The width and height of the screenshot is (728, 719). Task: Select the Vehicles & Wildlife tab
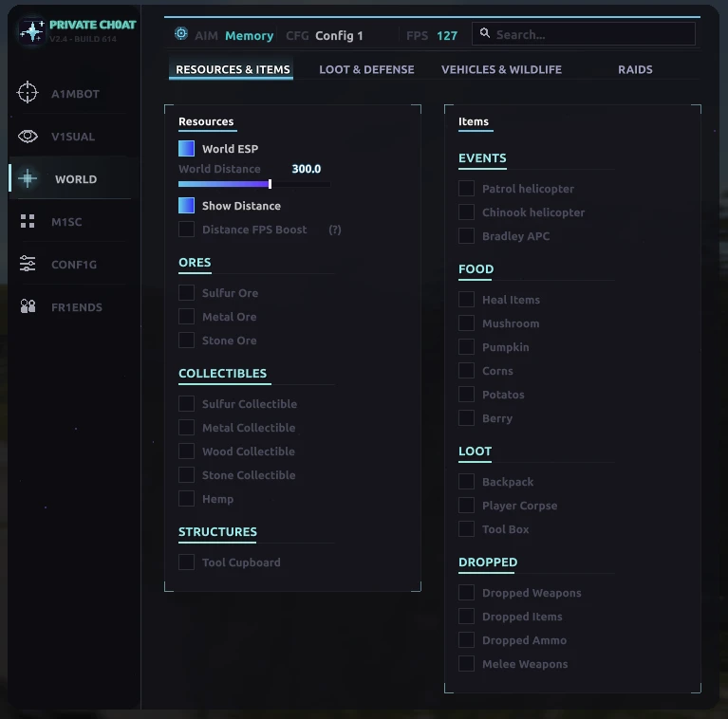[x=501, y=69]
